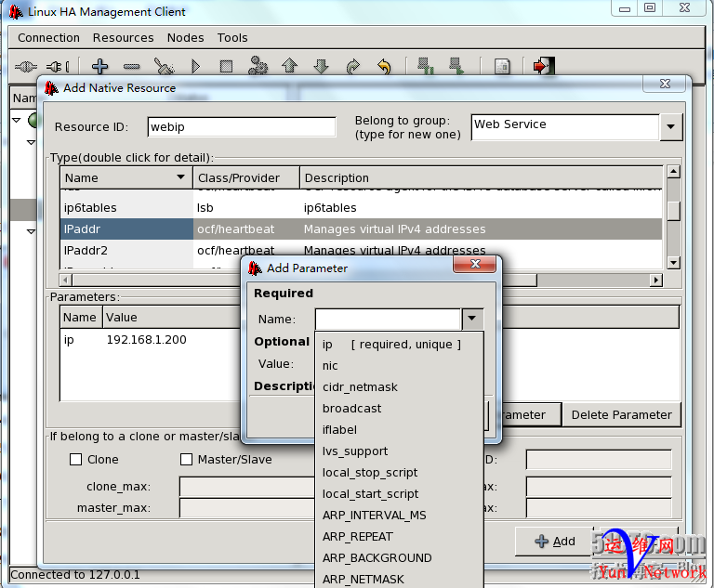Click the clone_max input field
714x588 pixels.
pyautogui.click(x=246, y=487)
